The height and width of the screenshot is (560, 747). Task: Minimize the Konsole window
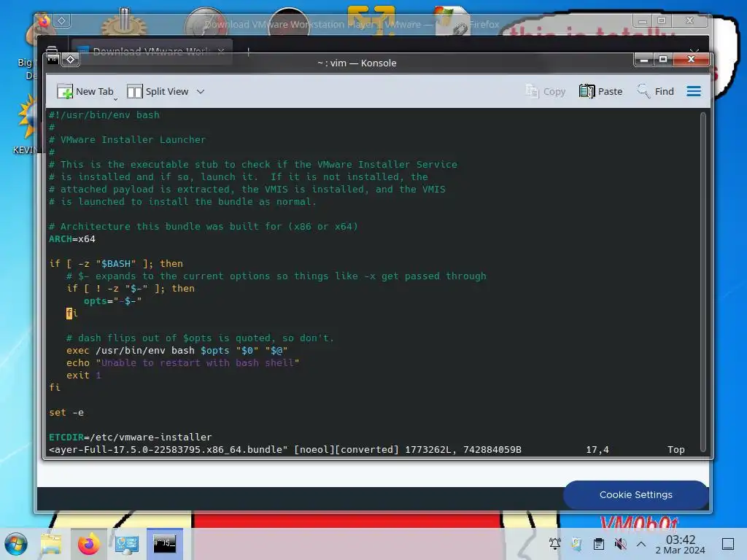pyautogui.click(x=643, y=60)
